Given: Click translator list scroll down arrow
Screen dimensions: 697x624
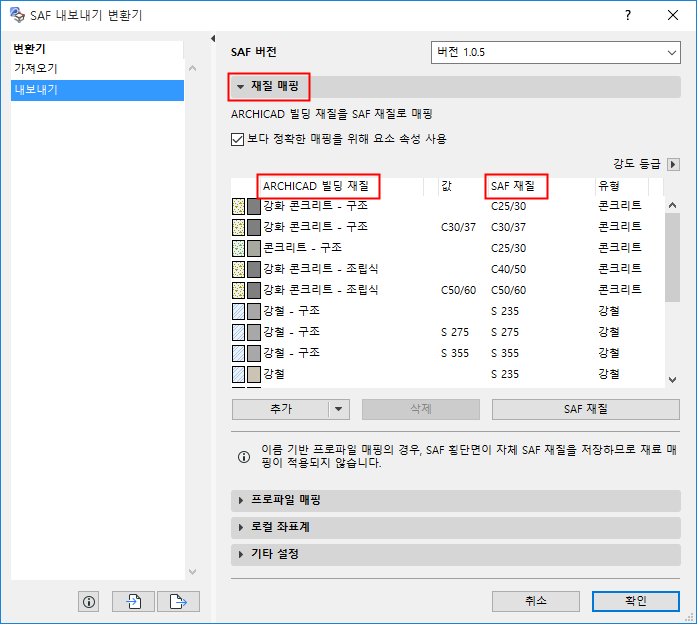Looking at the screenshot, I should tap(192, 572).
